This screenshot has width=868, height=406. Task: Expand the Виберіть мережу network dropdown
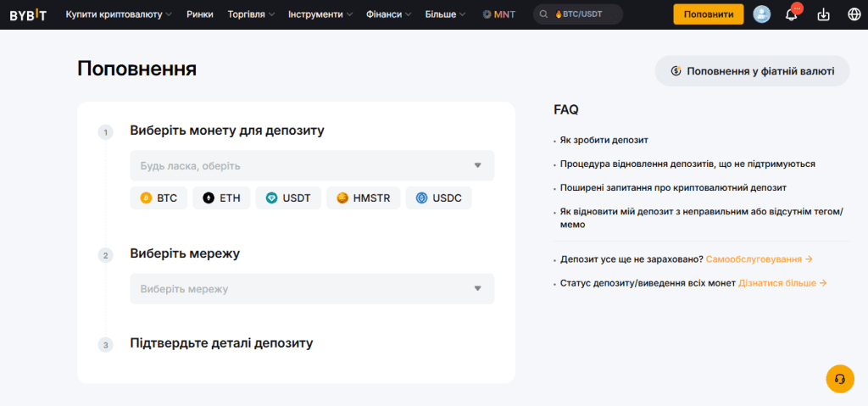[312, 288]
